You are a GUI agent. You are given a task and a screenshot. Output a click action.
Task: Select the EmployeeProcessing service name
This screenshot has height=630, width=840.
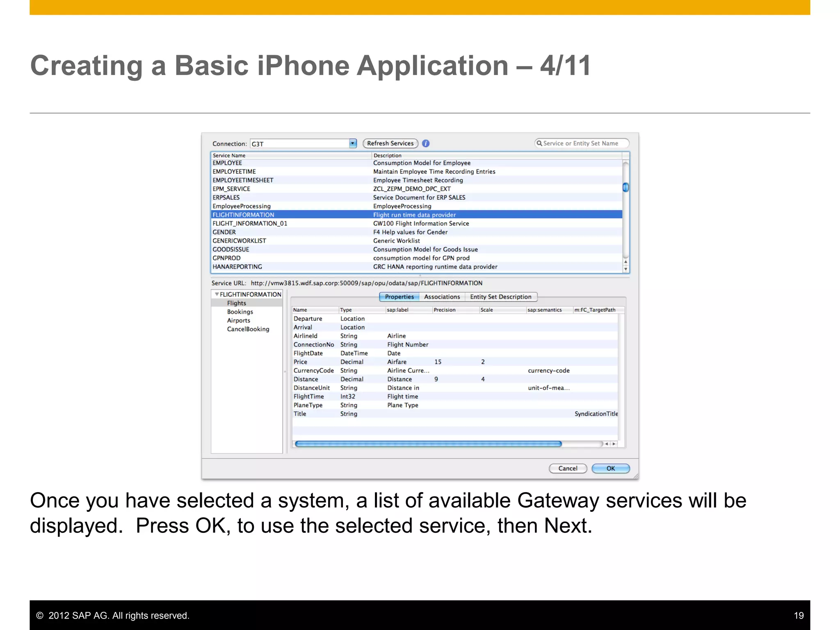click(242, 206)
